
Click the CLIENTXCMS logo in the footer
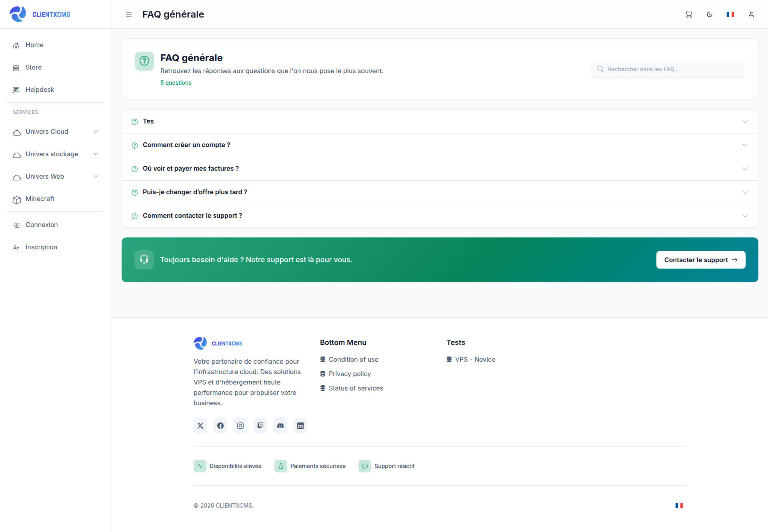point(218,343)
